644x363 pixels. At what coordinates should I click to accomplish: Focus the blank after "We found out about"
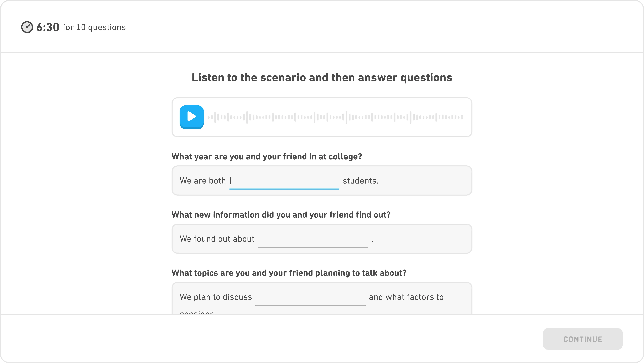[x=312, y=239]
